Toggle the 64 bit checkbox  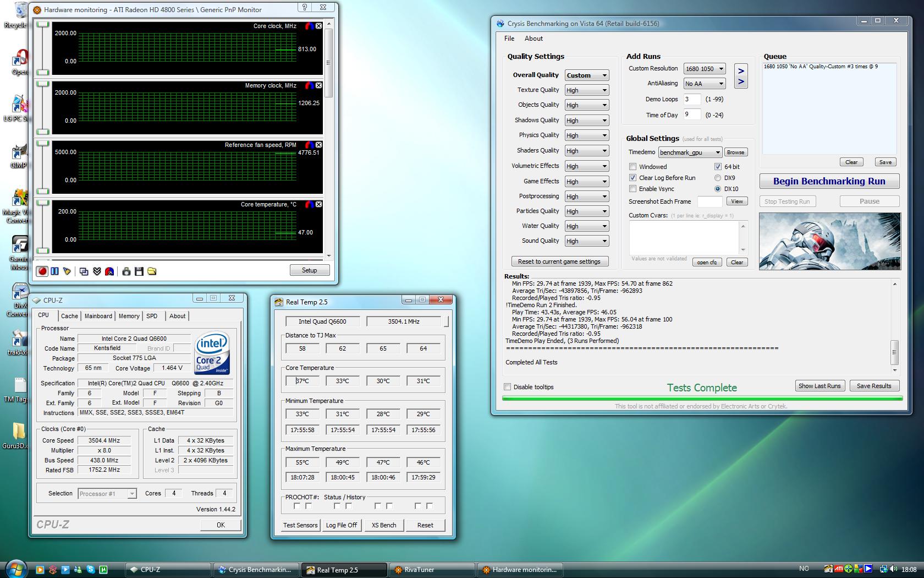pyautogui.click(x=718, y=167)
